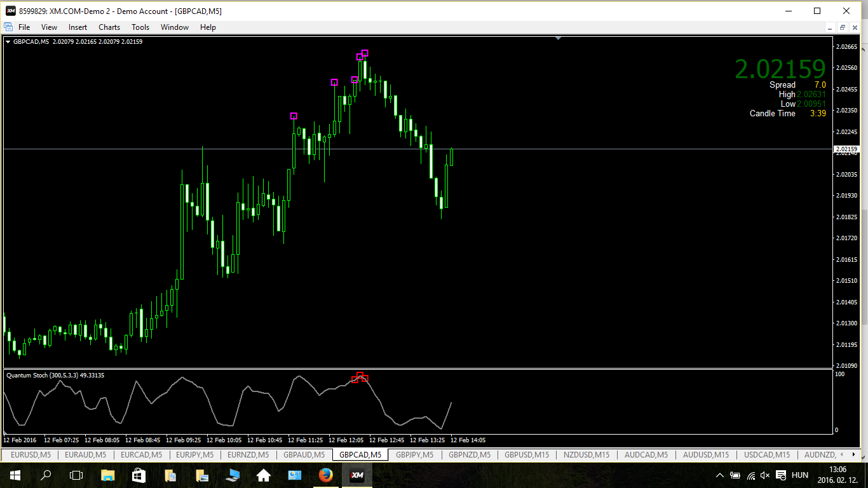Switch to the EURAUD,M5 chart tab
This screenshot has width=868, height=488.
85,454
